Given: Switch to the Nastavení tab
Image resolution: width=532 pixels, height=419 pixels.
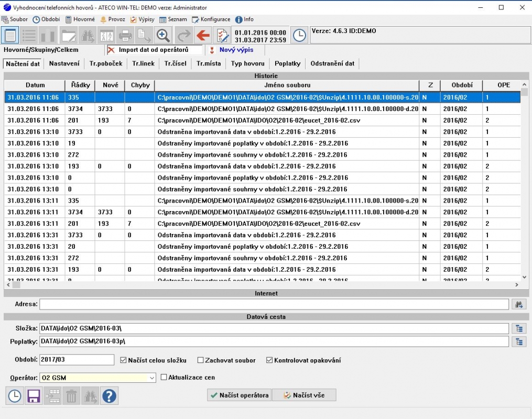Looking at the screenshot, I should (64, 63).
